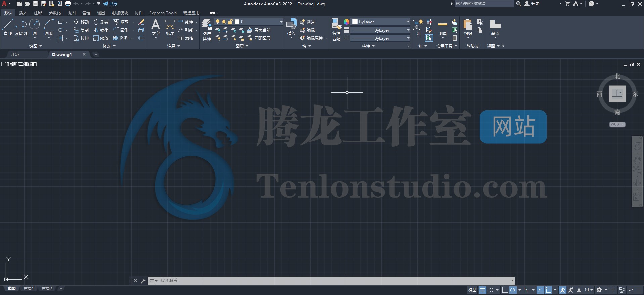Click the 复制 (Copy) tool

(x=81, y=30)
